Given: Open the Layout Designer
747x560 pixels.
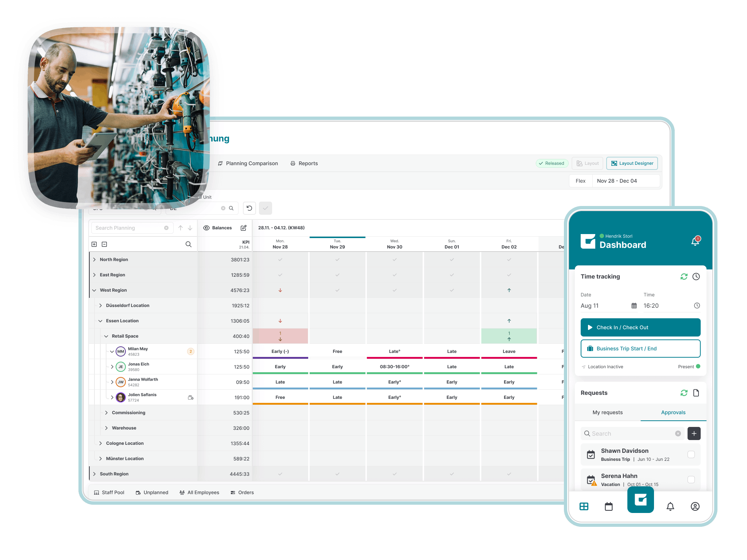Looking at the screenshot, I should coord(632,163).
